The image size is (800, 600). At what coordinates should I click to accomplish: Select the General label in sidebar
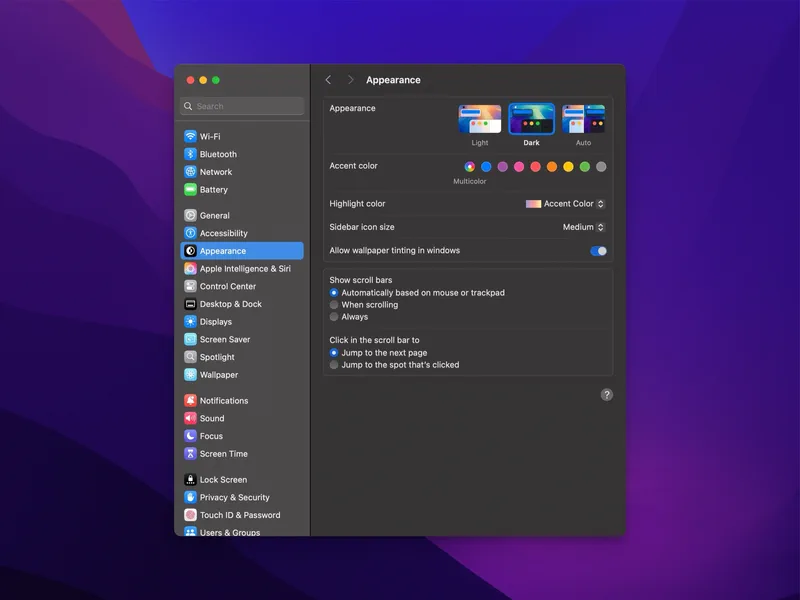215,216
